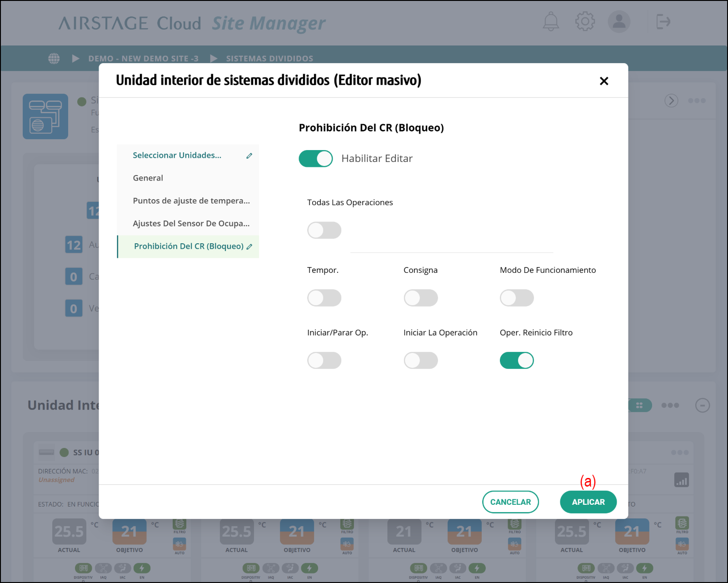Turn on the Consigna toggle
728x583 pixels.
[x=420, y=298]
